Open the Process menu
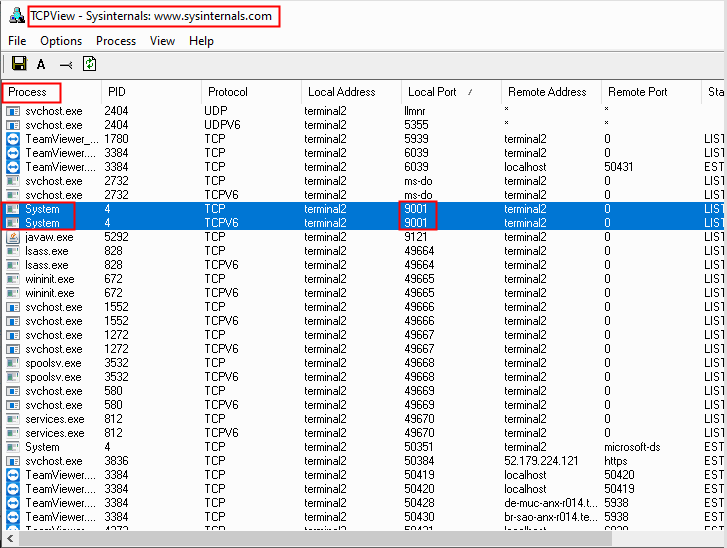The width and height of the screenshot is (727, 548). click(116, 41)
